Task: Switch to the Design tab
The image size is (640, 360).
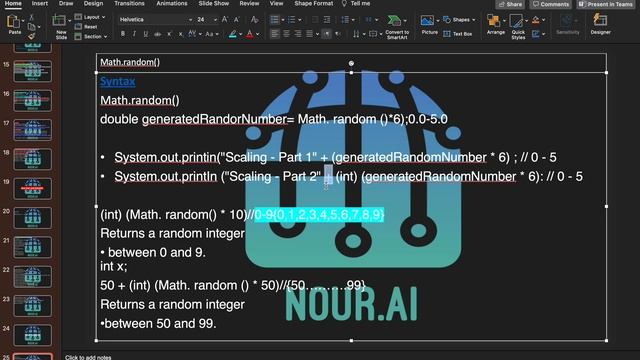Action: pos(93,3)
